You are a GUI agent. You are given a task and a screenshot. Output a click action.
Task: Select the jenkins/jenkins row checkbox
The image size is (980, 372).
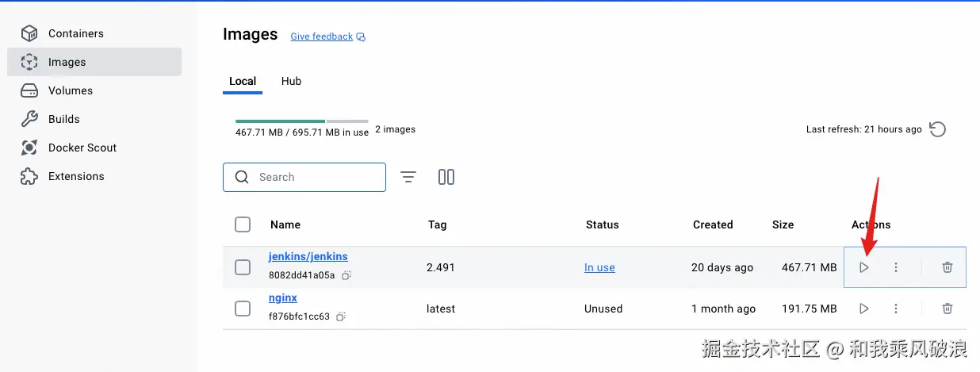pyautogui.click(x=243, y=267)
